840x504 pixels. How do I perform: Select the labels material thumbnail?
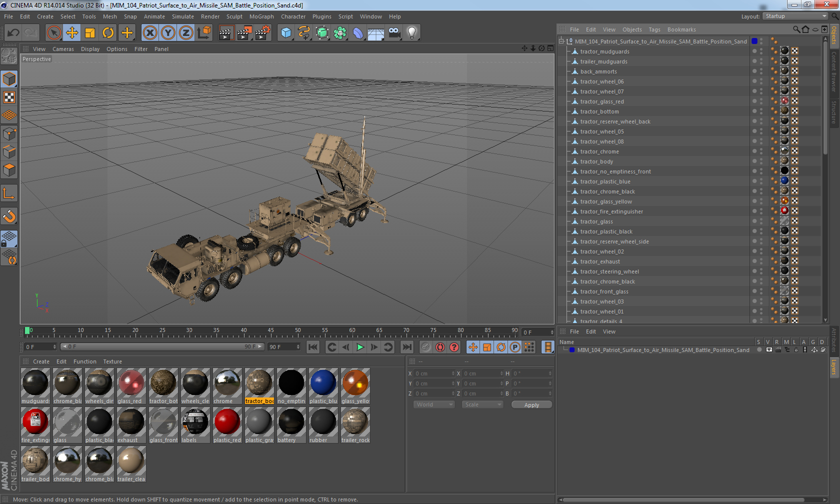coord(195,425)
